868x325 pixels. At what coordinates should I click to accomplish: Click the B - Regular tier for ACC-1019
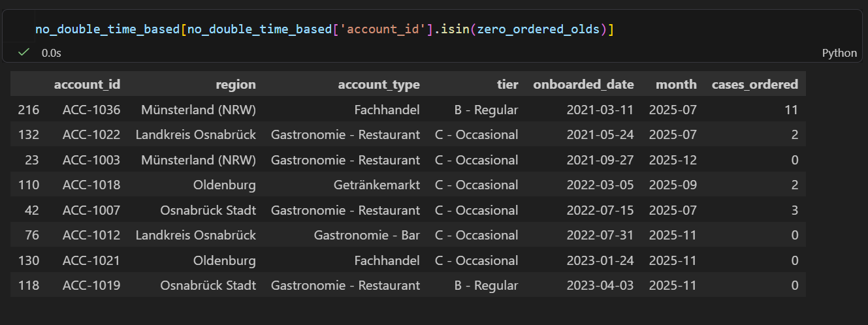pos(486,285)
